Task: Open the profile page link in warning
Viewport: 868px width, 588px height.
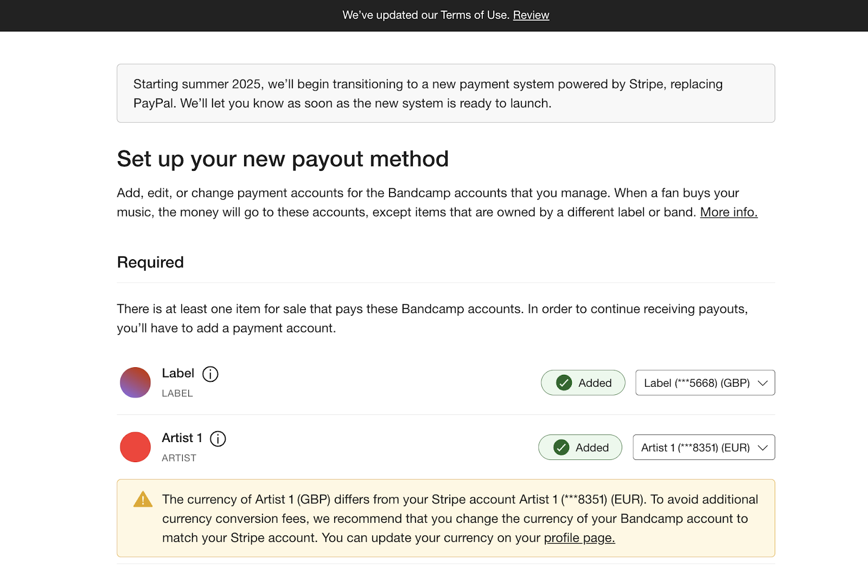Action: click(x=579, y=538)
